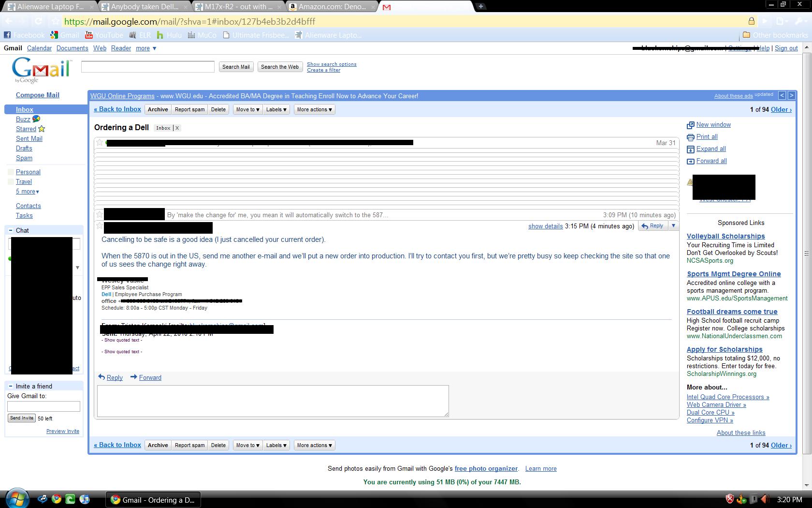This screenshot has width=812, height=508.
Task: Open the Hulu bookmark
Action: click(169, 35)
